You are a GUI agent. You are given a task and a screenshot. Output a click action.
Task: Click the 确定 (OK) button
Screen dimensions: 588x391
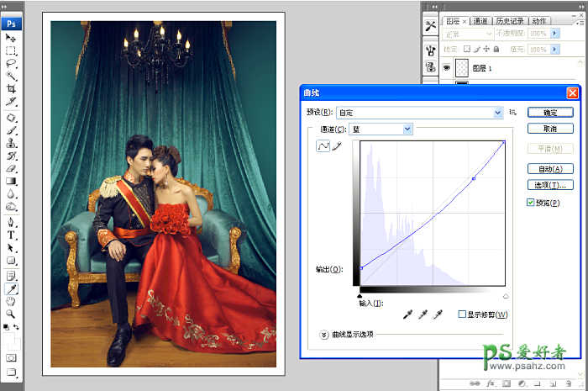(550, 111)
